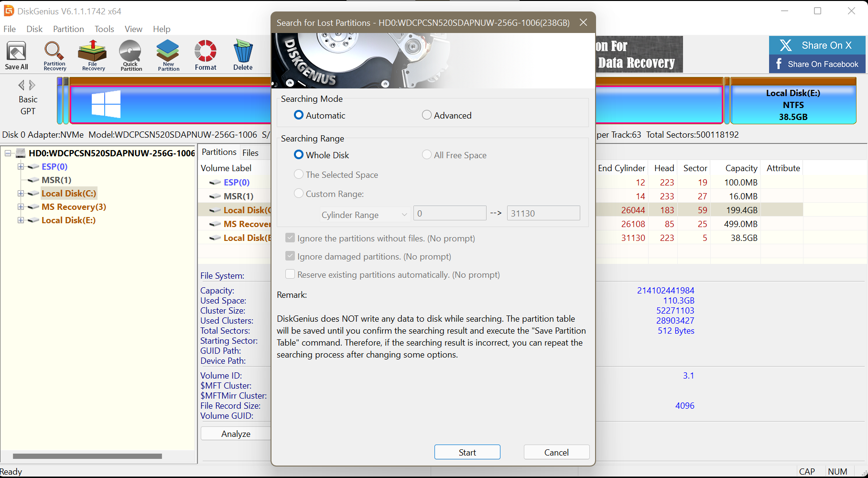Open the Help menu
The height and width of the screenshot is (478, 868).
[162, 29]
